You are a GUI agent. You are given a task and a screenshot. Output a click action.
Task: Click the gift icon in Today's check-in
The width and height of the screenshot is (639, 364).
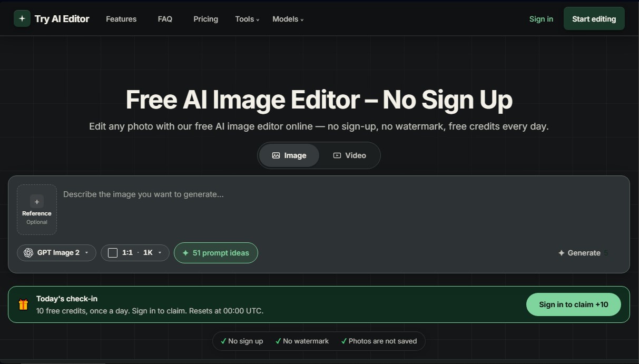pos(23,304)
